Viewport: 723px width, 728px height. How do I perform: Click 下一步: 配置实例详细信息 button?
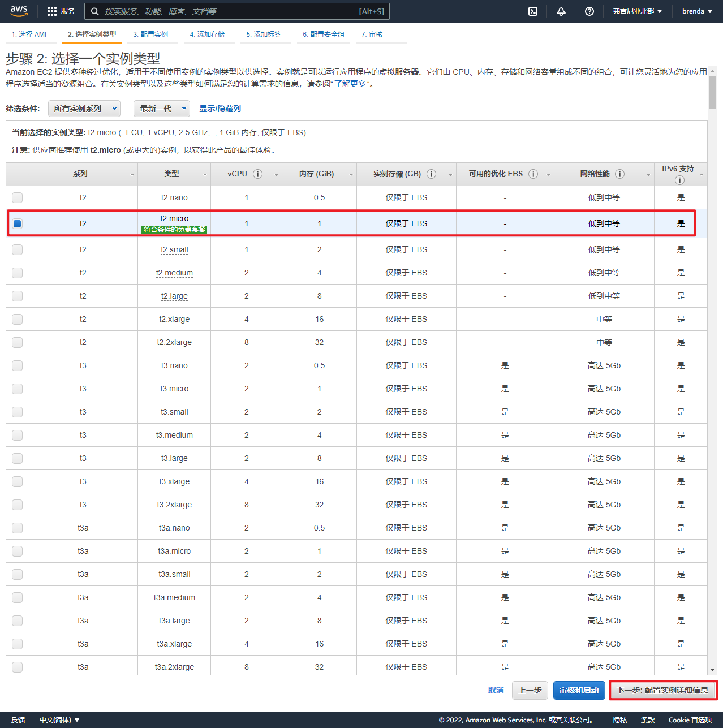(x=663, y=690)
